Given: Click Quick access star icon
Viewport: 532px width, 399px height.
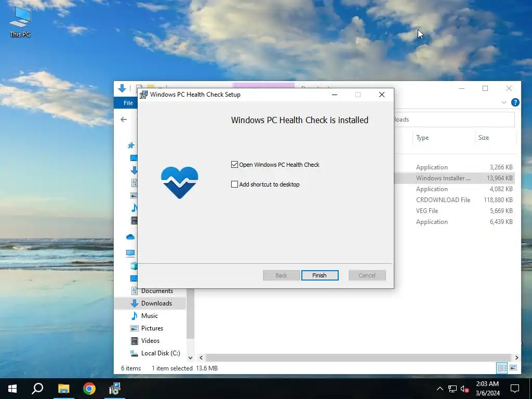Looking at the screenshot, I should pyautogui.click(x=131, y=145).
